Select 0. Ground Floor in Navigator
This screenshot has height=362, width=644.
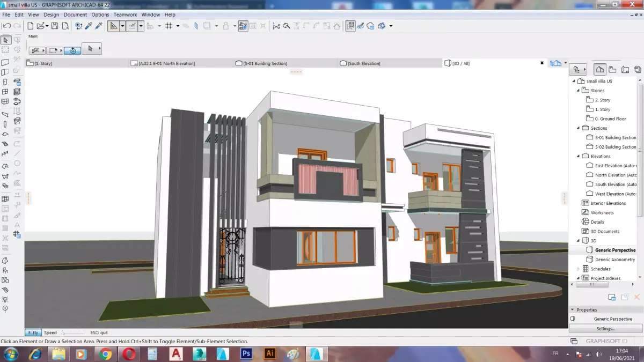point(606,119)
